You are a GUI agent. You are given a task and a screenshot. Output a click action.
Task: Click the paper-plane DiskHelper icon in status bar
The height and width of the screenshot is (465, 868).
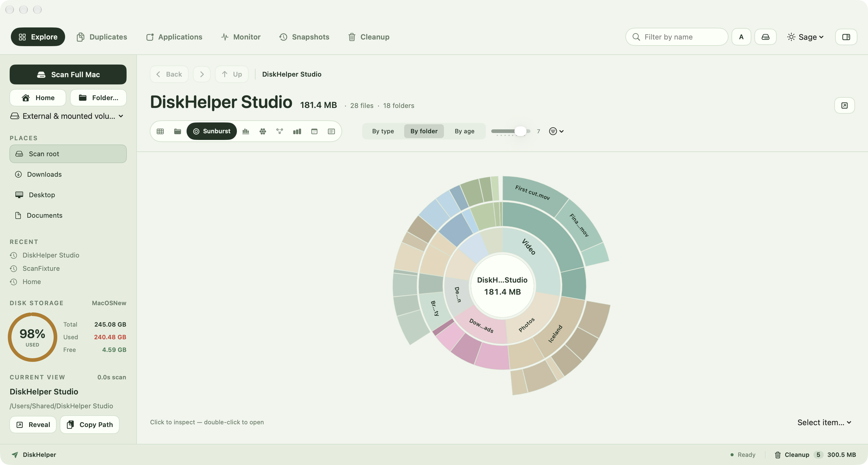15,454
